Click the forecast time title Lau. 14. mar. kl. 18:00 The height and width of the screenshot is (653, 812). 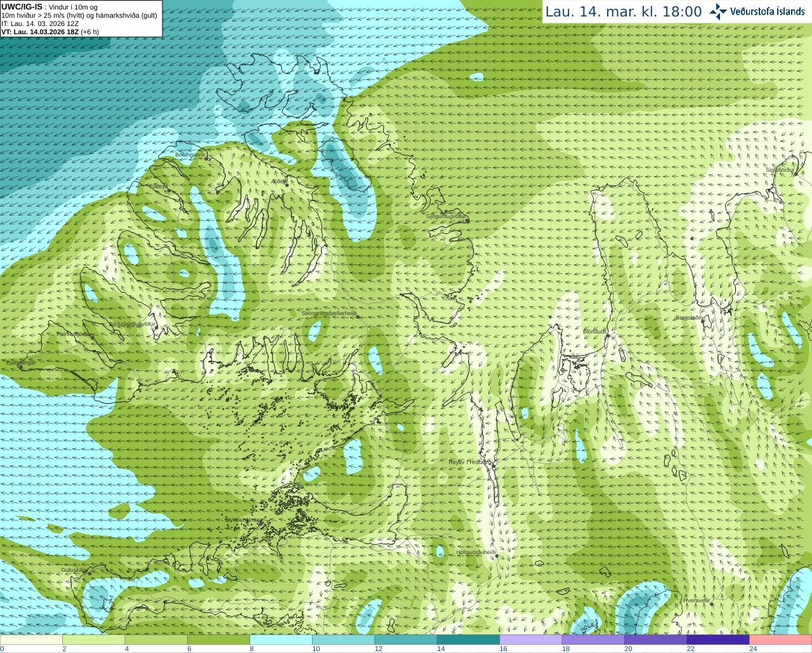(624, 11)
